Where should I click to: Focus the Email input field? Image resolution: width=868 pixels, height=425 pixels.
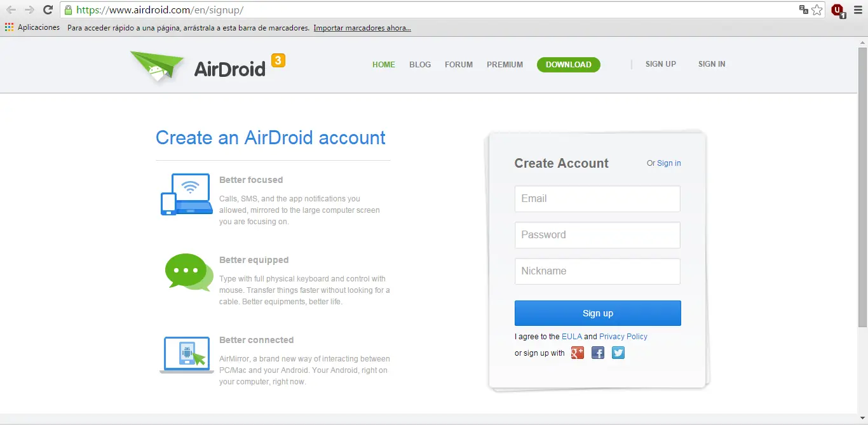[x=597, y=199]
